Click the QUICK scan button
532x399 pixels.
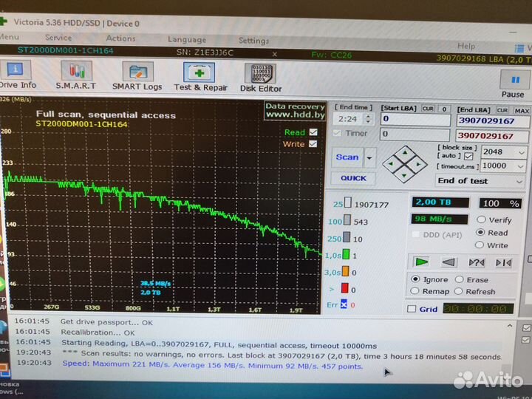tap(352, 178)
